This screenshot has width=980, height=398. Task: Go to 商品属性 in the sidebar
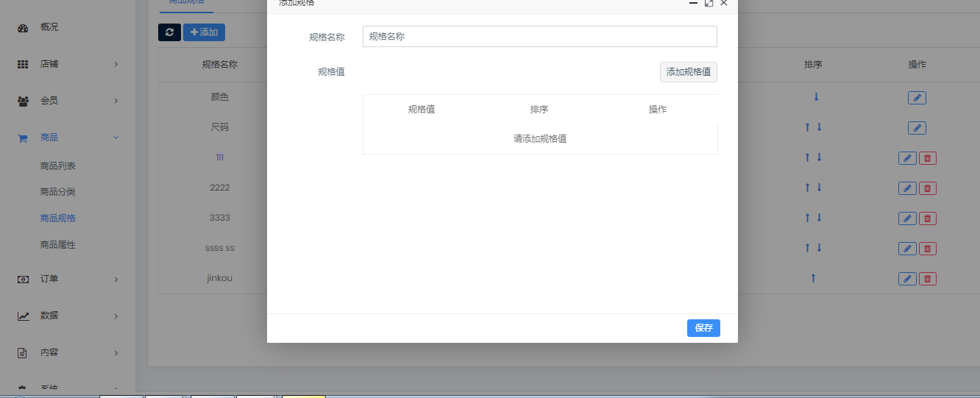click(58, 245)
